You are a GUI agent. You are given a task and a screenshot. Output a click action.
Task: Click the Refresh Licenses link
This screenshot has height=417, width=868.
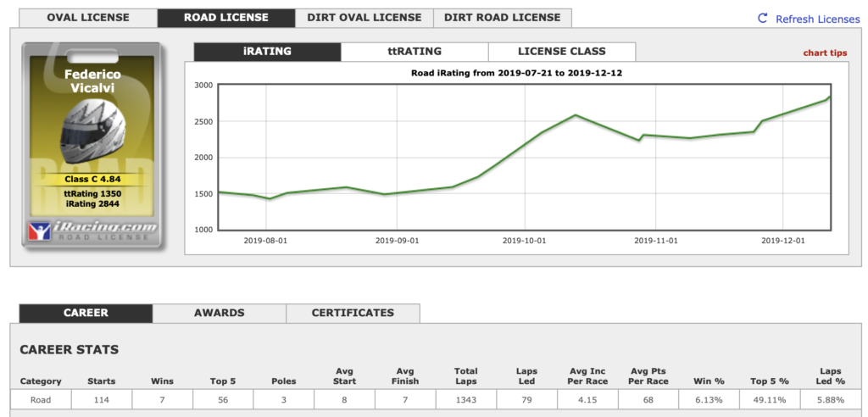pos(818,19)
